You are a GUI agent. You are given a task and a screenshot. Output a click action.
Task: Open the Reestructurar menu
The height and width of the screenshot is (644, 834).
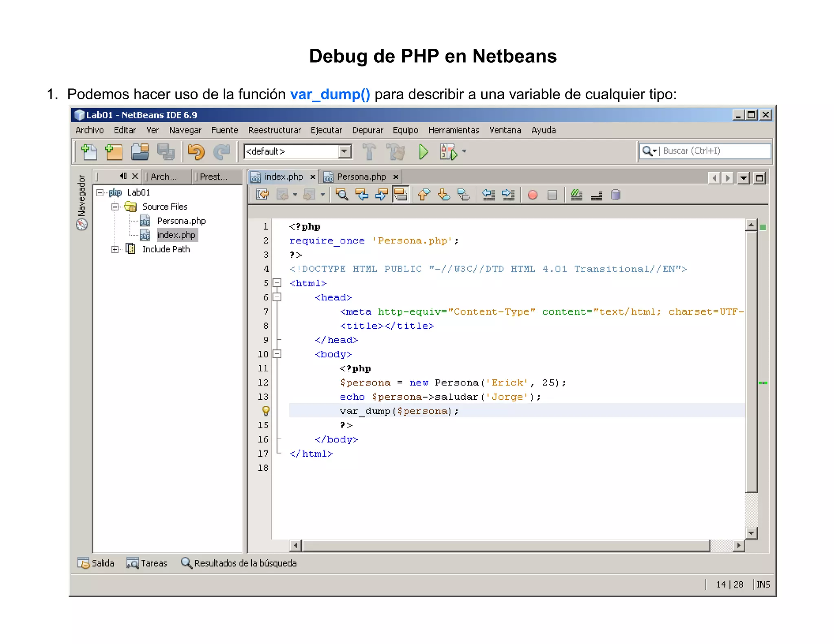pos(274,130)
